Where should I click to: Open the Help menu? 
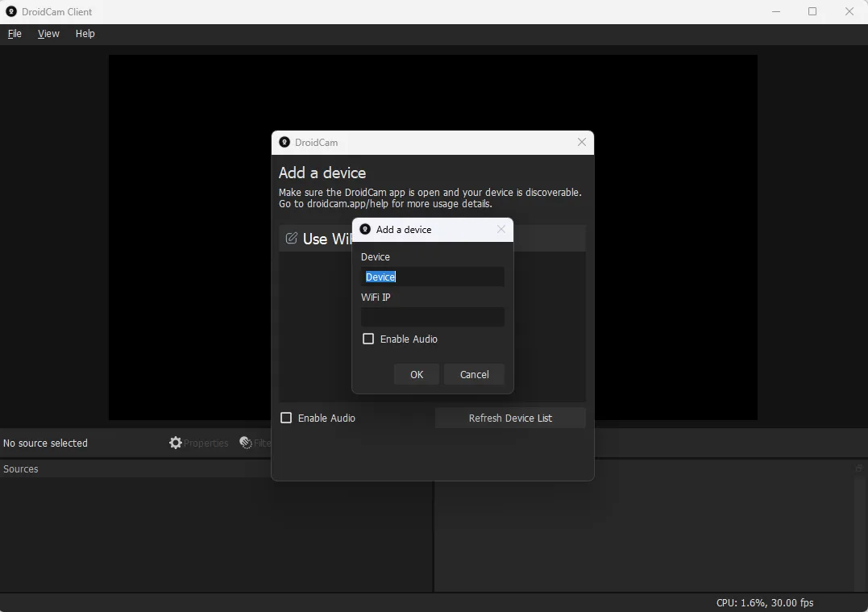click(85, 34)
